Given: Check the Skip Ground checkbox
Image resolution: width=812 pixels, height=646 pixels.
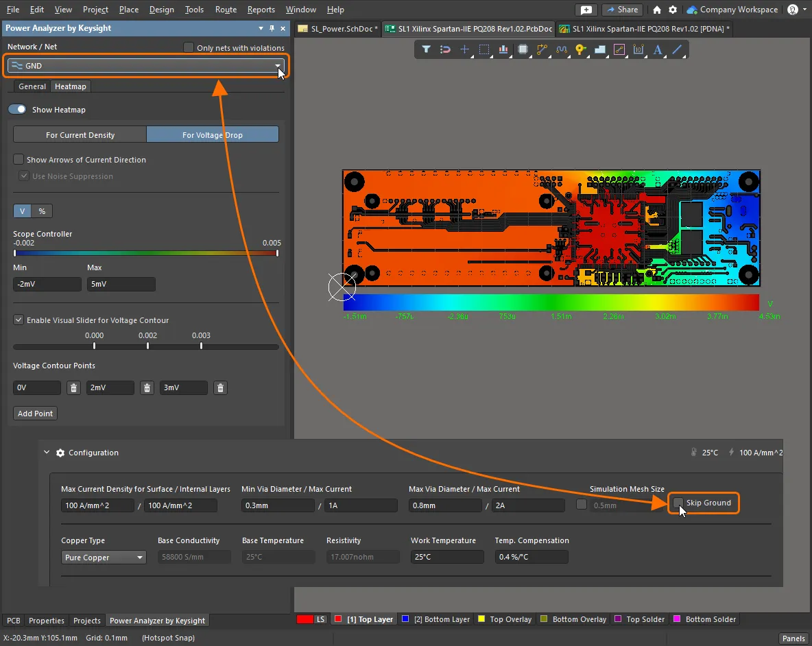Looking at the screenshot, I should (678, 503).
